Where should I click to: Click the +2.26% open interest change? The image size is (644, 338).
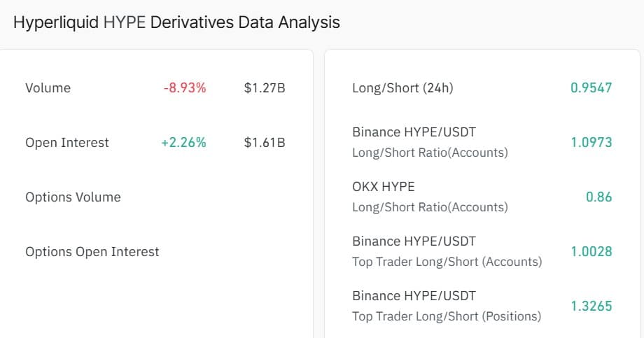pos(183,143)
